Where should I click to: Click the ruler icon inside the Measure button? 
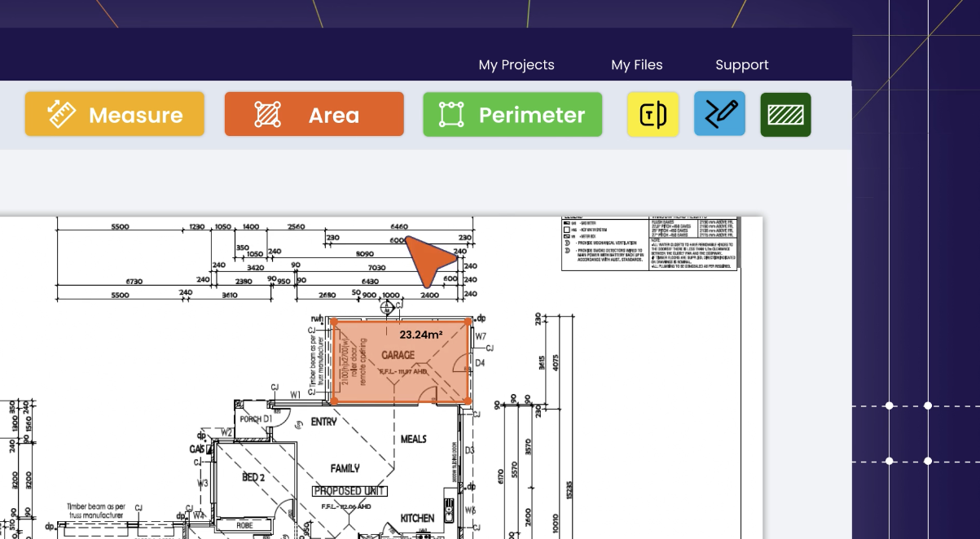[59, 112]
